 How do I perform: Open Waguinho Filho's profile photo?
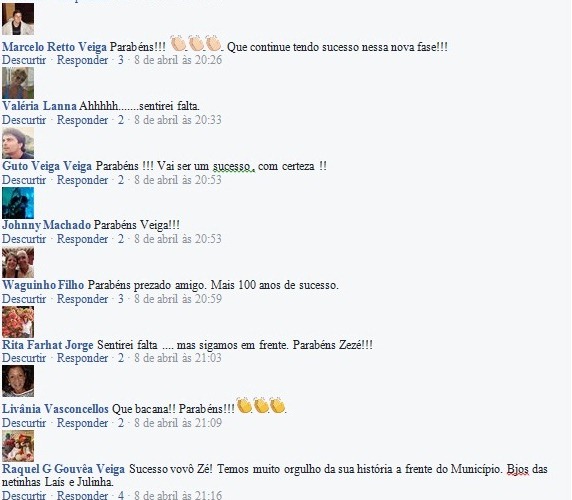tap(18, 262)
